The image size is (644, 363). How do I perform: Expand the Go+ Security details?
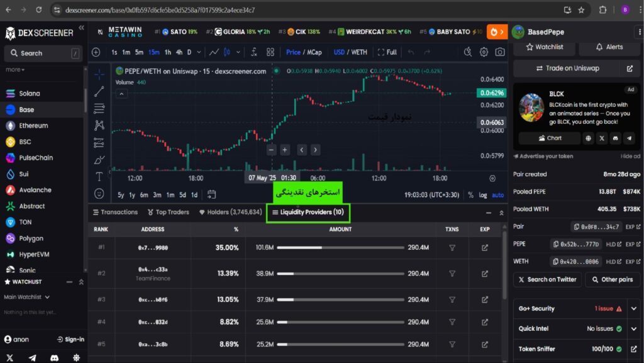click(634, 308)
